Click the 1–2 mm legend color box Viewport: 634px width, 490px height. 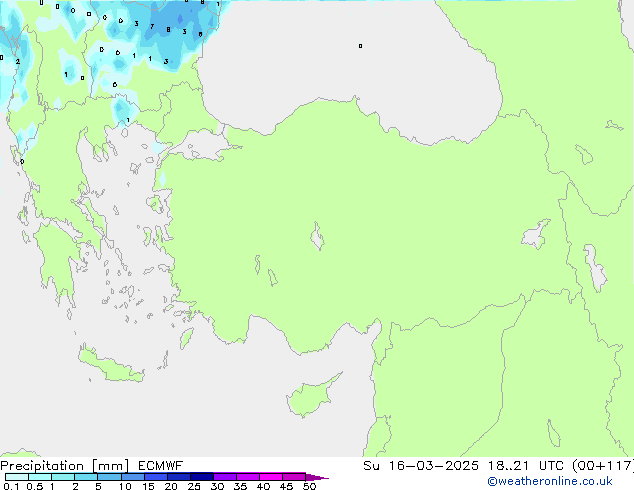pos(63,477)
